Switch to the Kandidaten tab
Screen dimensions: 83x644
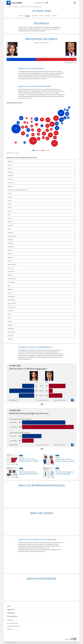[x=35, y=16]
